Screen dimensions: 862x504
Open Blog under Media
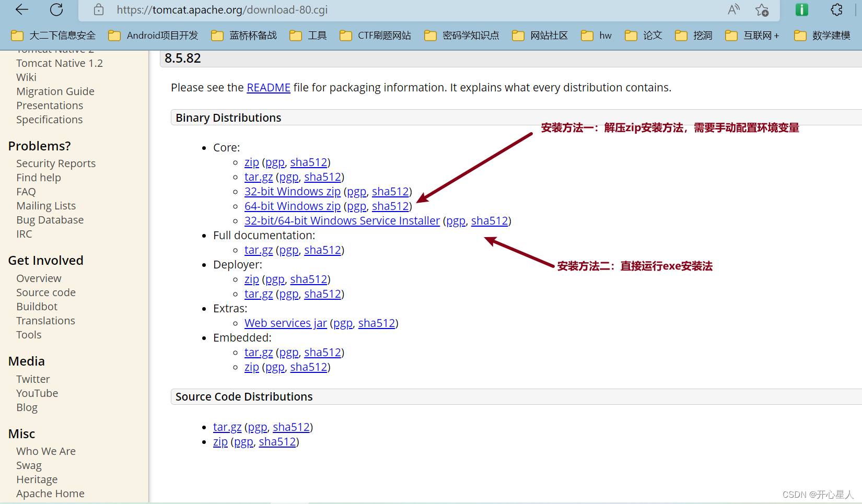(27, 407)
